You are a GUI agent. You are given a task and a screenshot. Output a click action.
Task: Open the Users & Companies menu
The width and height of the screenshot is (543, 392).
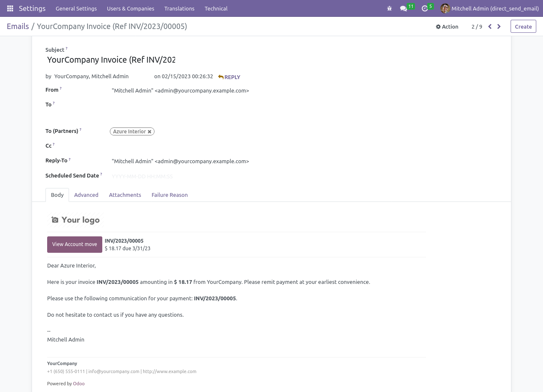click(130, 8)
